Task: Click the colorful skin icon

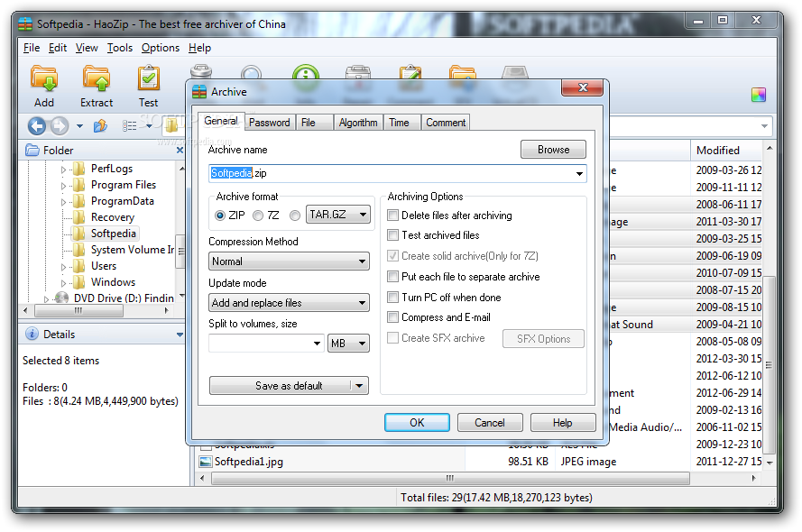Action: (x=759, y=95)
